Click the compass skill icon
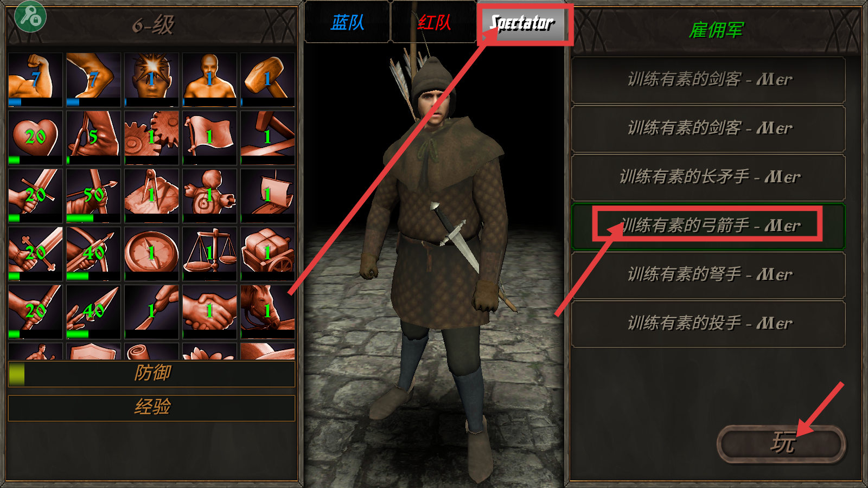The image size is (868, 488). [x=151, y=253]
